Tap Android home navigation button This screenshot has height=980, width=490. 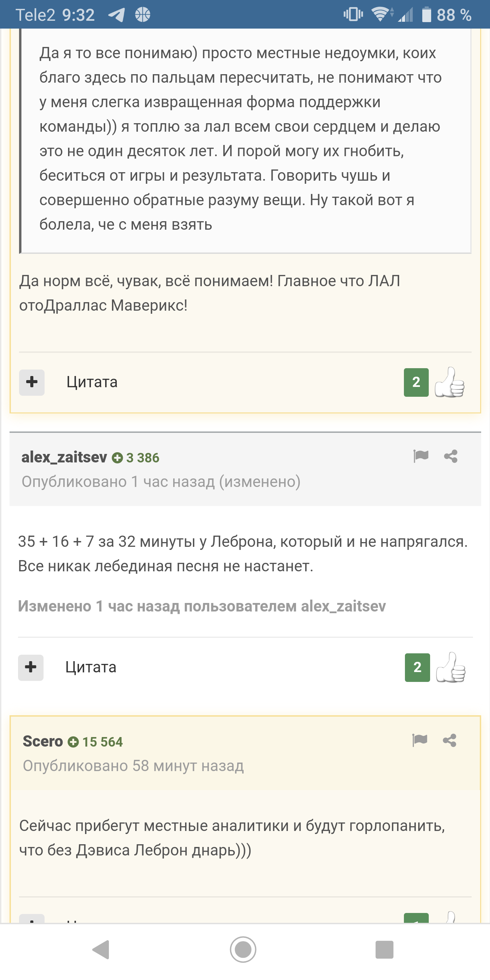243,950
